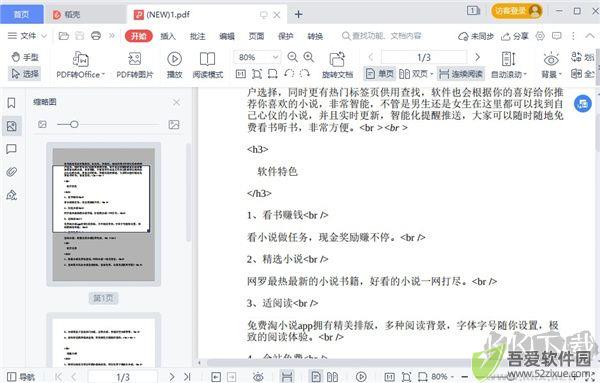Expand the 双页 dropdown arrow

pyautogui.click(x=432, y=74)
